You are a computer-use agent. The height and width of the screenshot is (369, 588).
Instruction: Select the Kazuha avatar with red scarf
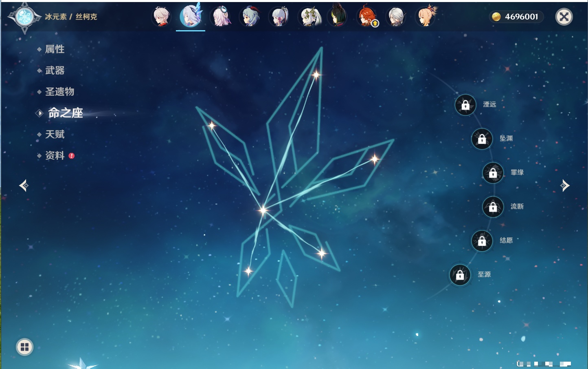[161, 17]
